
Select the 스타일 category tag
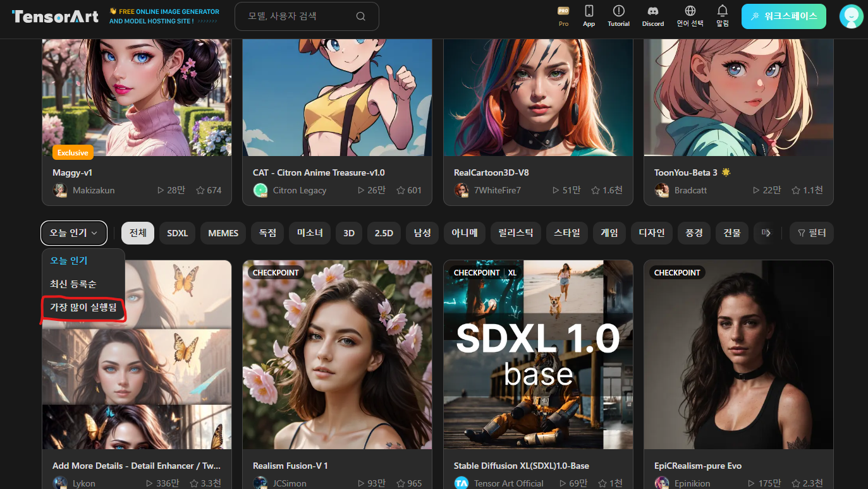point(566,233)
